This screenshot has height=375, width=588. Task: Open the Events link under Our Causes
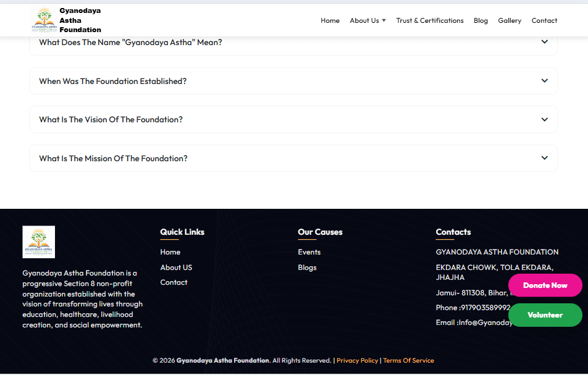point(309,252)
